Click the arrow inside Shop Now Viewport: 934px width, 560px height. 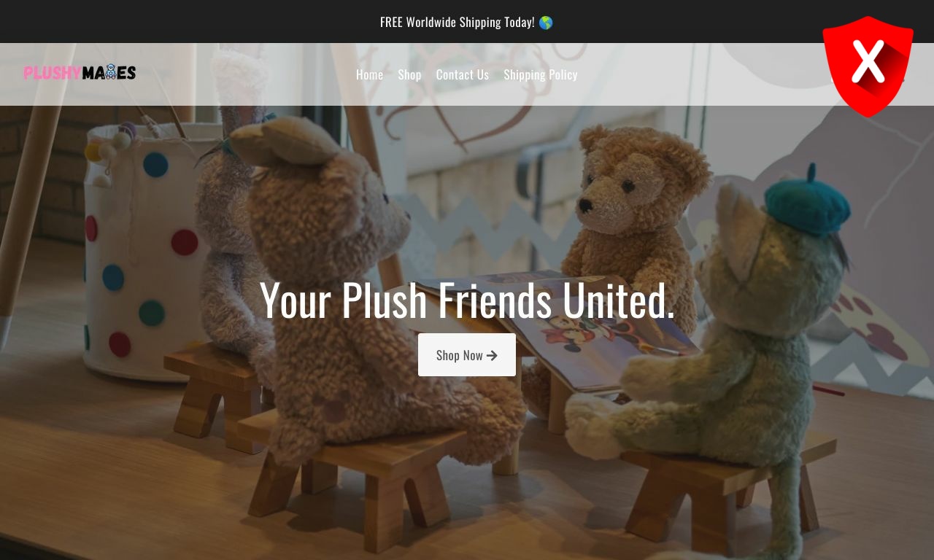pyautogui.click(x=492, y=355)
